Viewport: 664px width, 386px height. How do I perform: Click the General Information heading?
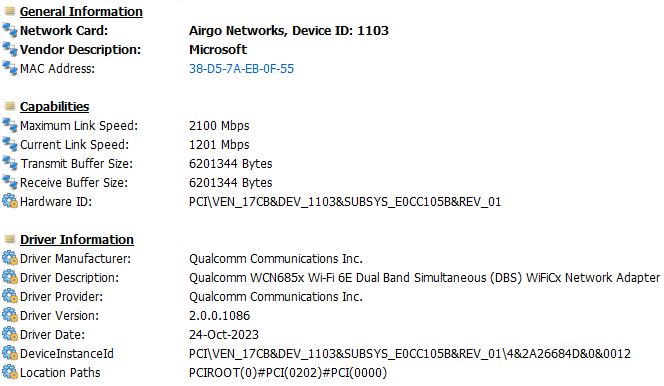81,12
